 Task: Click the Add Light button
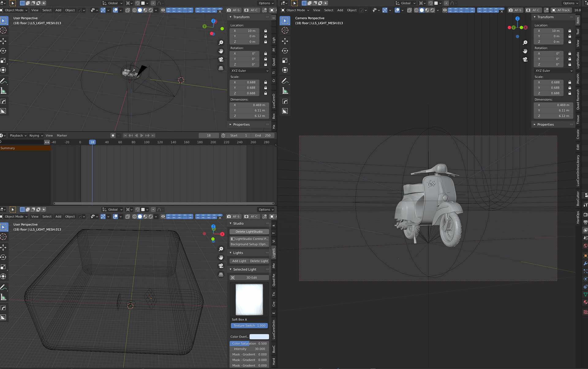239,261
